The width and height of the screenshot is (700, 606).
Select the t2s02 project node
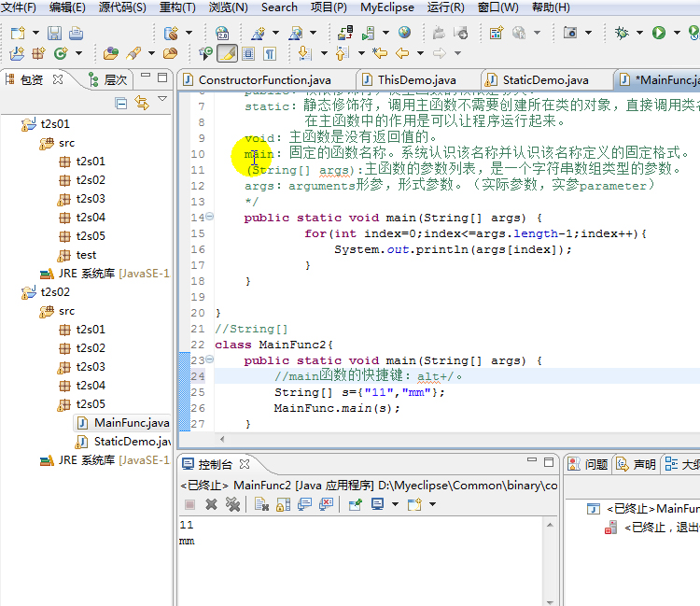[x=46, y=291]
